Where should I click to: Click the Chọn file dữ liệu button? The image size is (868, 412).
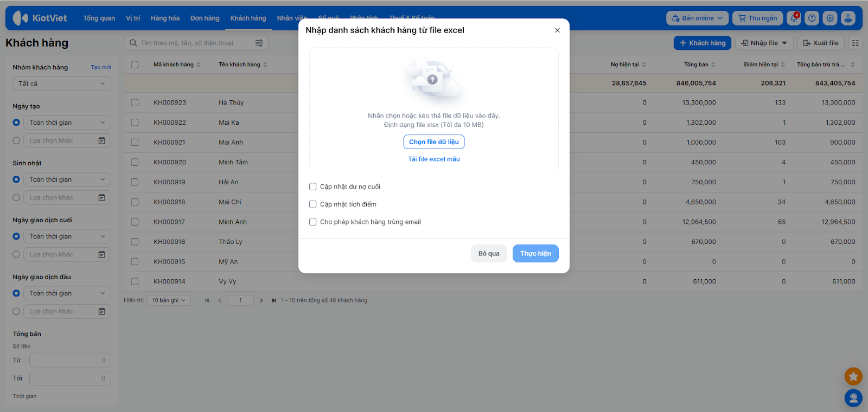click(x=434, y=142)
